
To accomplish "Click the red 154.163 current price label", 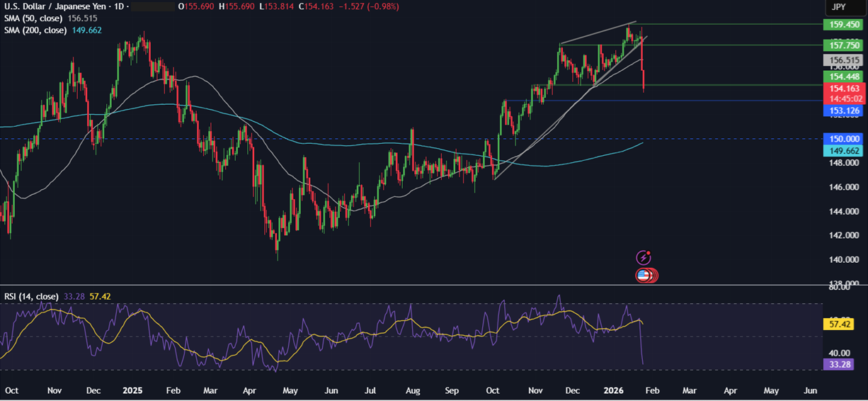I will pos(840,89).
